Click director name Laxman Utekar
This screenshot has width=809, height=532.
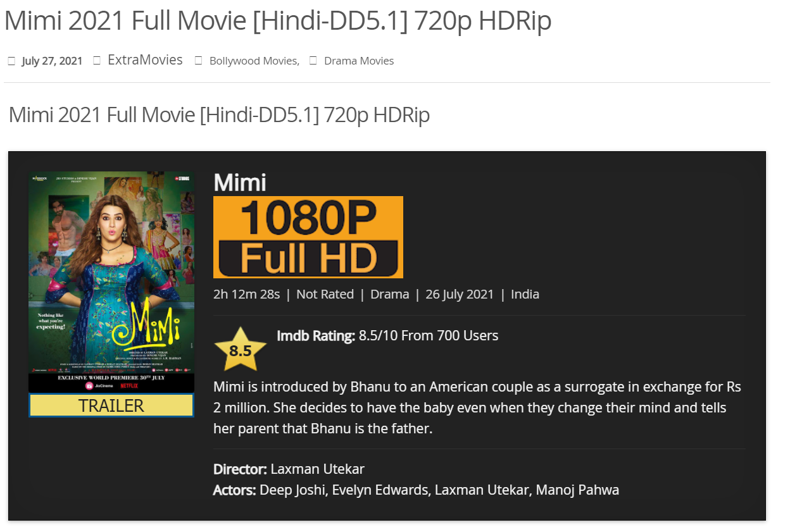point(317,469)
